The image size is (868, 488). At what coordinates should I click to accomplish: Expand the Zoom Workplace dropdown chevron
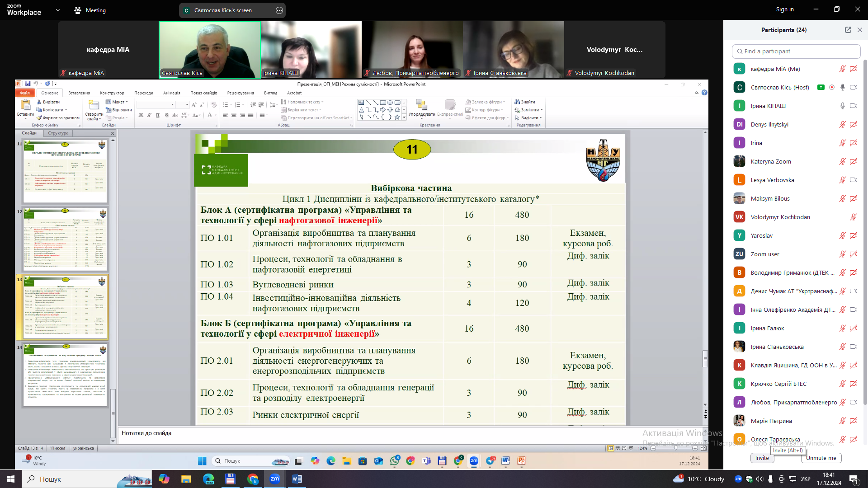coord(57,10)
